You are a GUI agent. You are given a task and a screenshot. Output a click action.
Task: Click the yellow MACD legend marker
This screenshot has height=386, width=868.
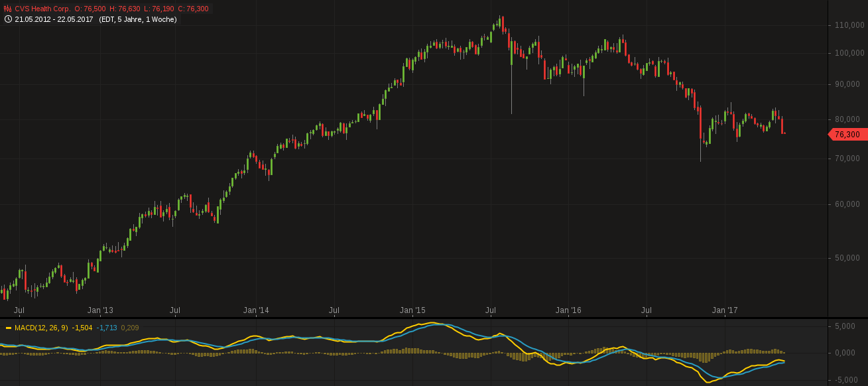[8, 328]
